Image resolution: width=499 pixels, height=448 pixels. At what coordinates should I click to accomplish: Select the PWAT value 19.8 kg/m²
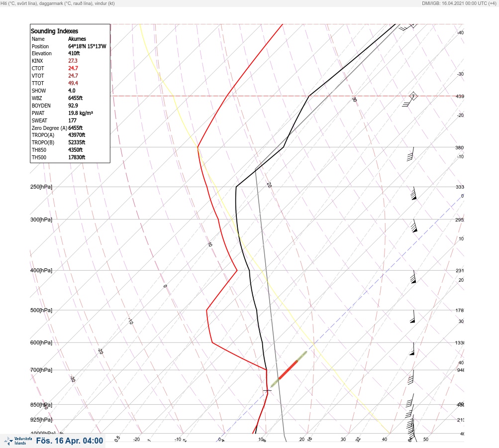[x=81, y=113]
